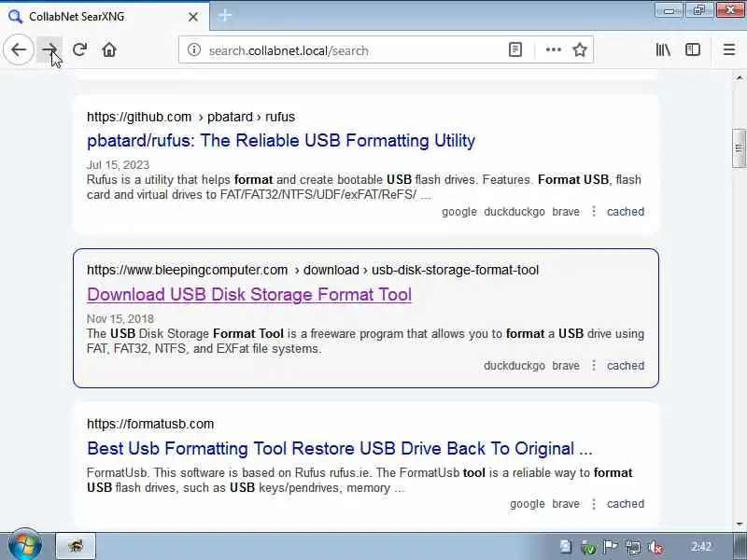Click the browser forward arrow button

49,49
